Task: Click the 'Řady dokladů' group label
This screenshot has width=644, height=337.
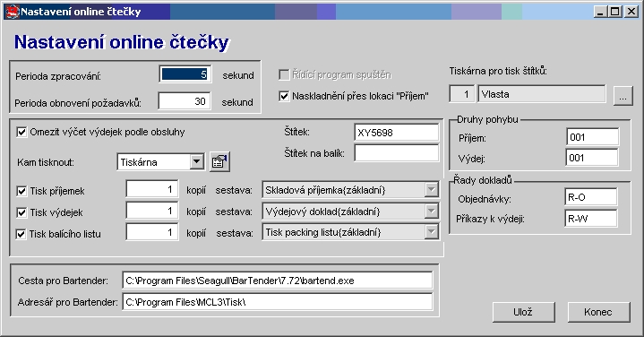Action: 483,180
